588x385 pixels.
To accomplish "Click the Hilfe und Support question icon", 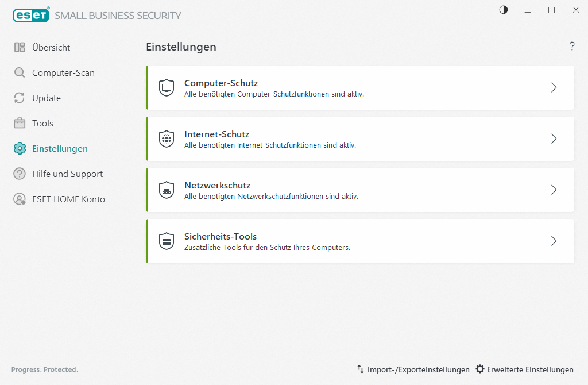I will [x=20, y=174].
